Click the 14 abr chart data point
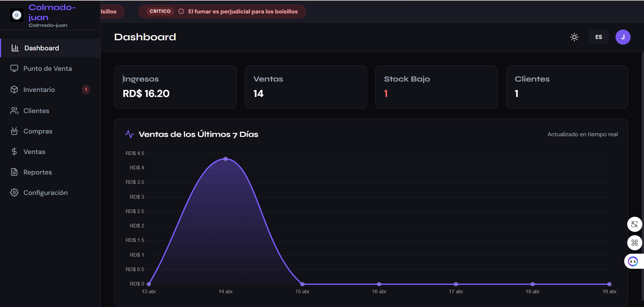 (225, 159)
